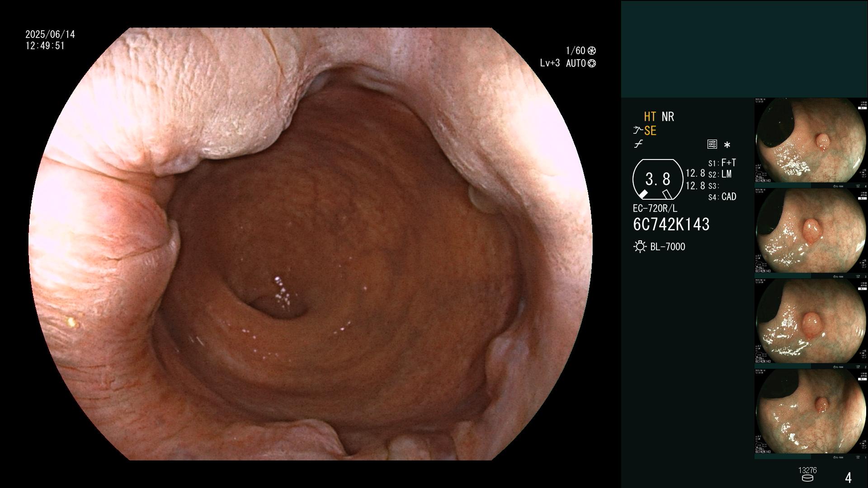Select the SE indicator
Screen dimensions: 868x488
[x=650, y=131]
